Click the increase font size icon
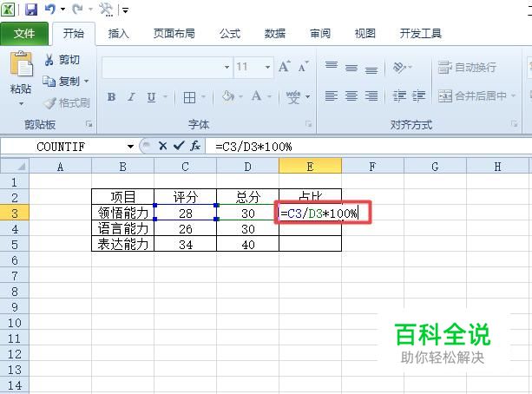 [285, 67]
